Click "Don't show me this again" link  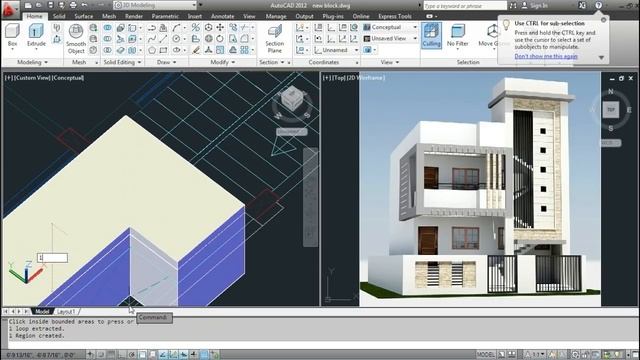546,56
